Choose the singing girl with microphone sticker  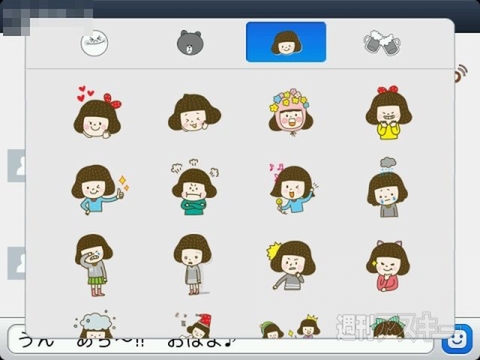click(293, 189)
